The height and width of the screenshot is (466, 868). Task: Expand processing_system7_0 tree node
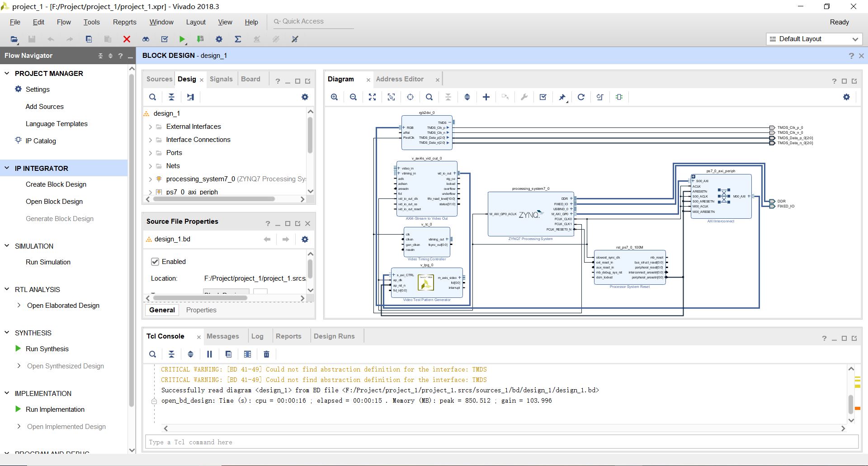[x=150, y=179]
